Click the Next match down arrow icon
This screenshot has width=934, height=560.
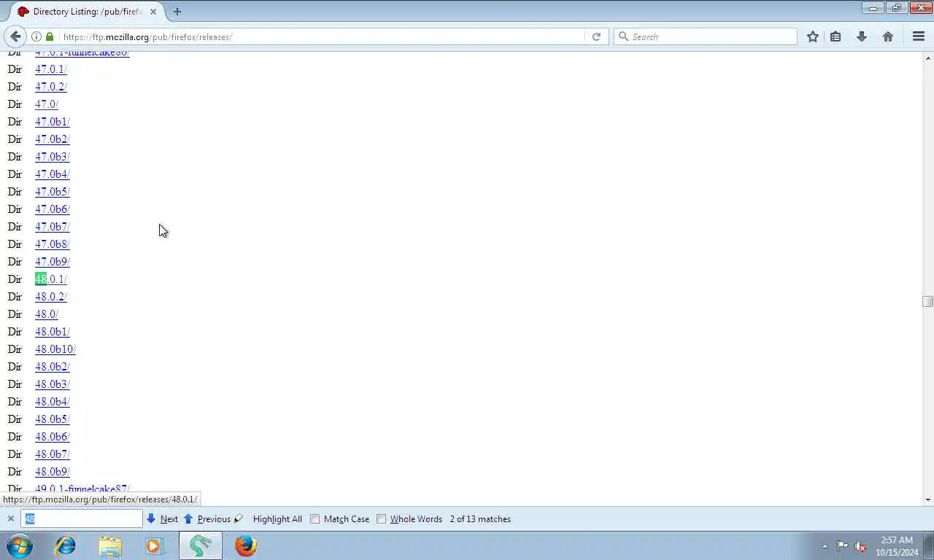151,518
